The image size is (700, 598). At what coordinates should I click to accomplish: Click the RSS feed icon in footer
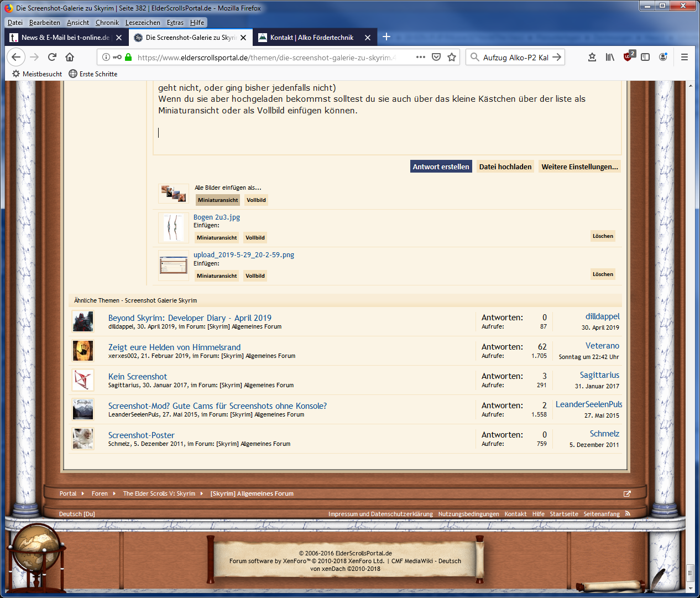[x=628, y=513]
